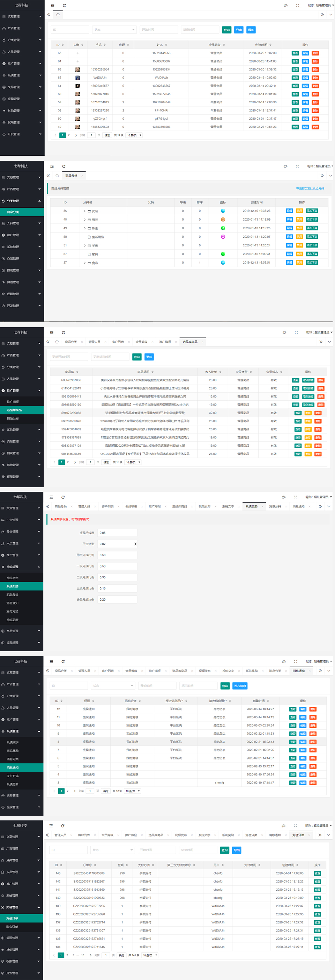Sort by the 第三方支付流水号 column arrows

click(x=194, y=865)
